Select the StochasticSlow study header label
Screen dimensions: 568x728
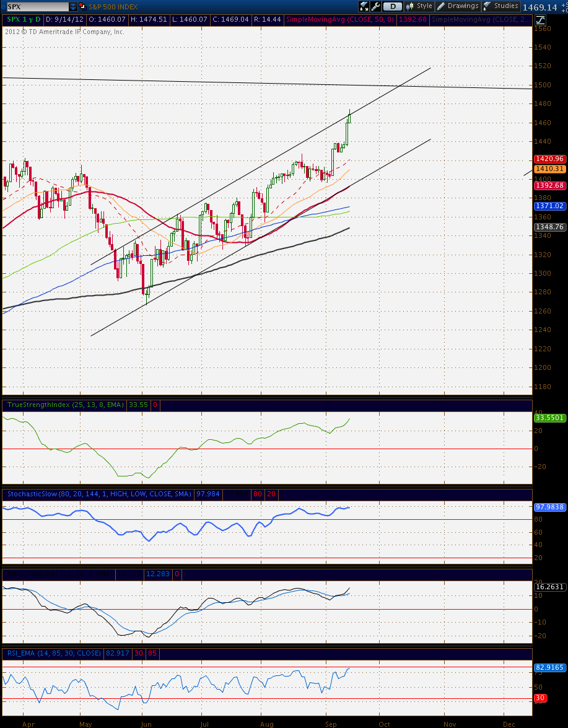(99, 494)
